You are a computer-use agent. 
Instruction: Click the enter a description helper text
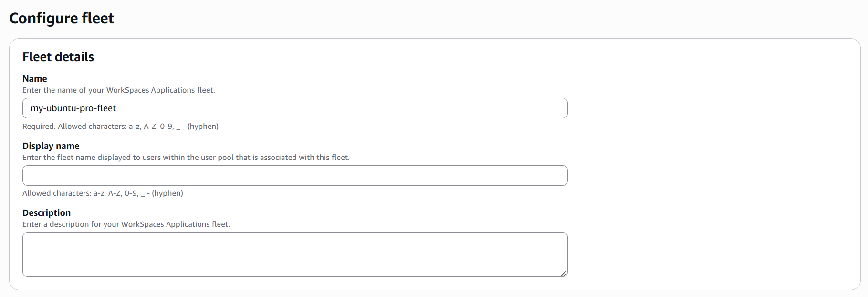point(126,224)
